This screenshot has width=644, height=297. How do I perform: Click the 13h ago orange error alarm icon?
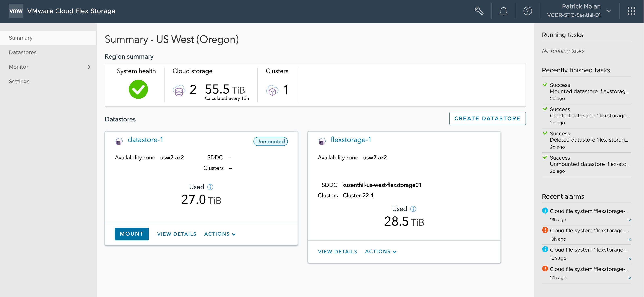[x=545, y=230]
